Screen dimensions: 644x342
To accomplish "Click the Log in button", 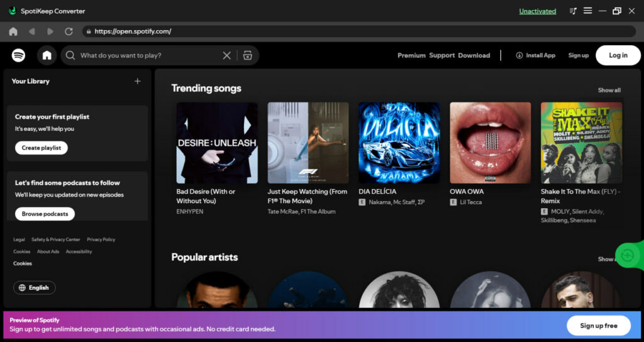I will click(618, 55).
